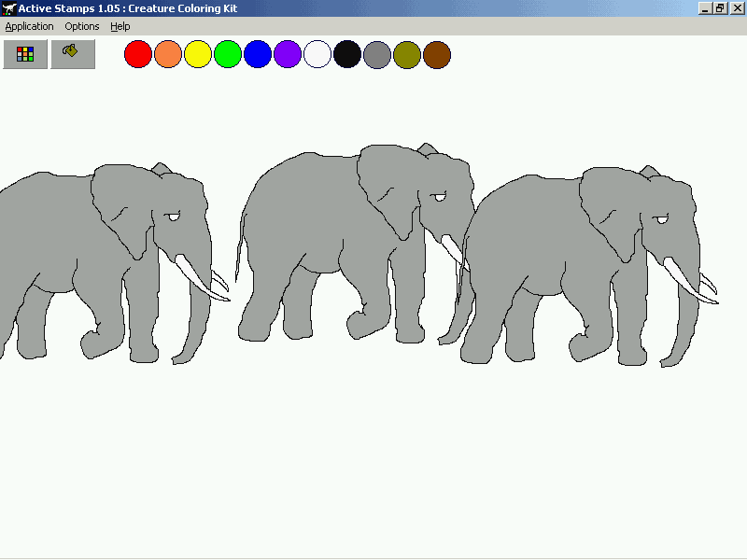Choose the black color swatch
Image resolution: width=747 pixels, height=560 pixels.
pyautogui.click(x=347, y=54)
